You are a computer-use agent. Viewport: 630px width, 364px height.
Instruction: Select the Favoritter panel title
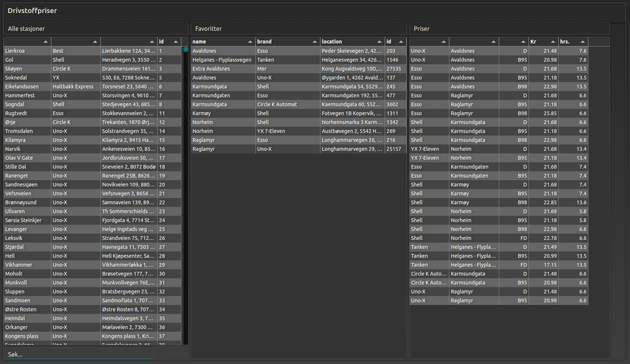pyautogui.click(x=209, y=29)
